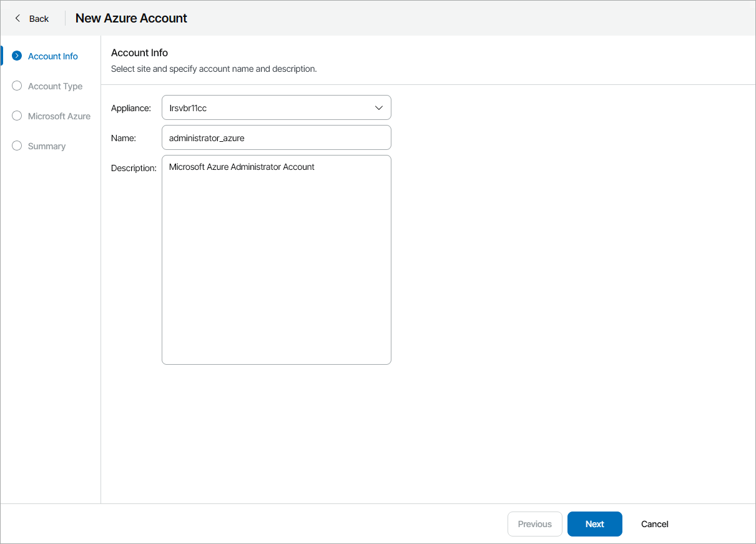756x544 pixels.
Task: Click the Previous button
Action: pyautogui.click(x=534, y=524)
